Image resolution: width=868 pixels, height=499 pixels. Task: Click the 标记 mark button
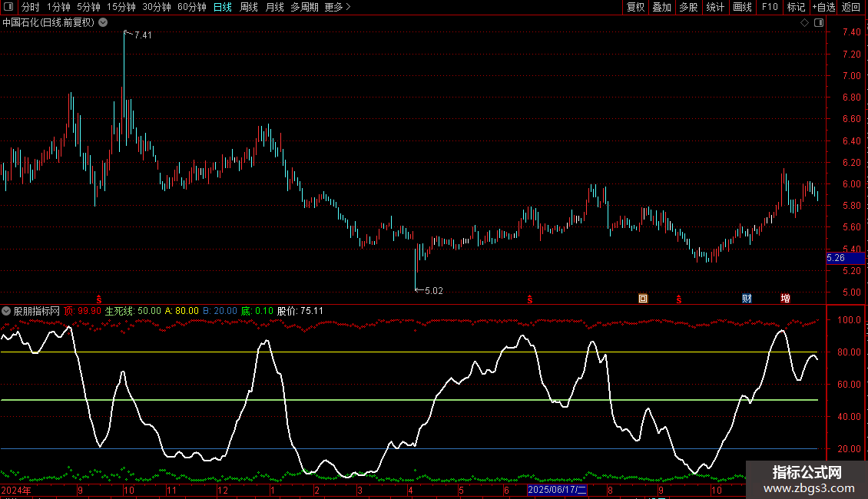click(x=796, y=7)
